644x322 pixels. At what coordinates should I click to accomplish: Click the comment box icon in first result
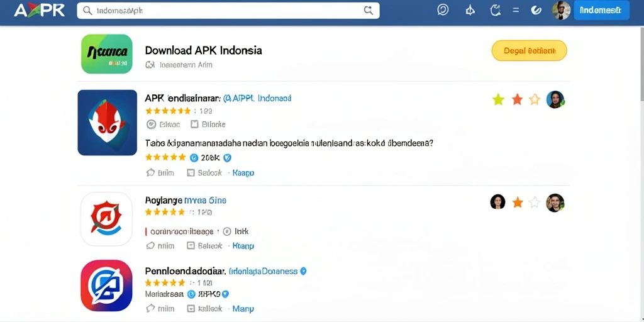191,173
